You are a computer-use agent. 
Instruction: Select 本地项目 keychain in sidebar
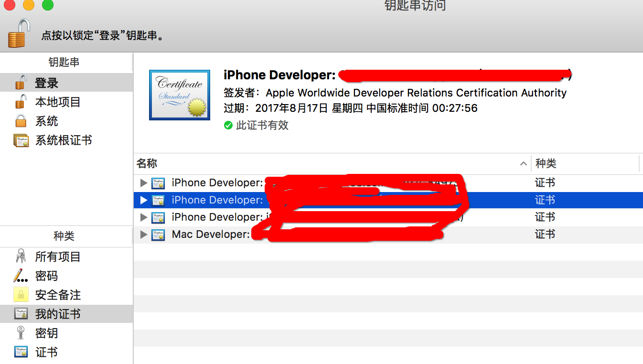(x=57, y=102)
